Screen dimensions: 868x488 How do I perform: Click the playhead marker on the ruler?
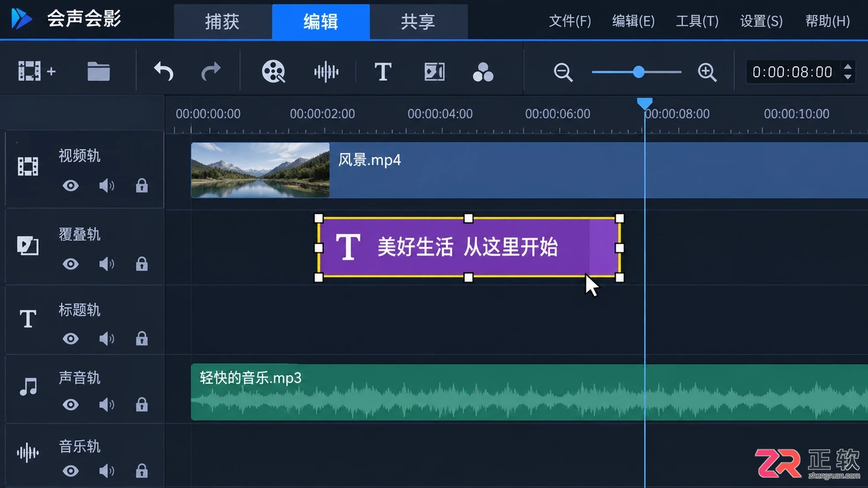(645, 104)
